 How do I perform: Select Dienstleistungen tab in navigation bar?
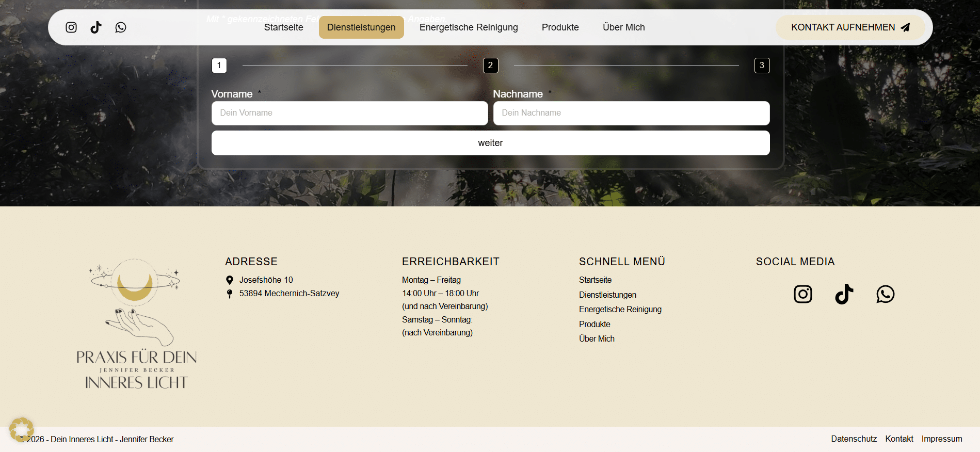click(361, 27)
